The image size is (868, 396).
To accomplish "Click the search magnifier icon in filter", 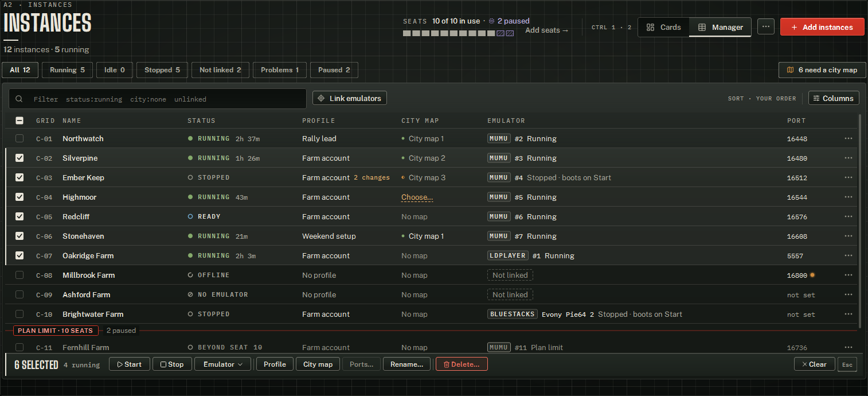I will click(19, 99).
